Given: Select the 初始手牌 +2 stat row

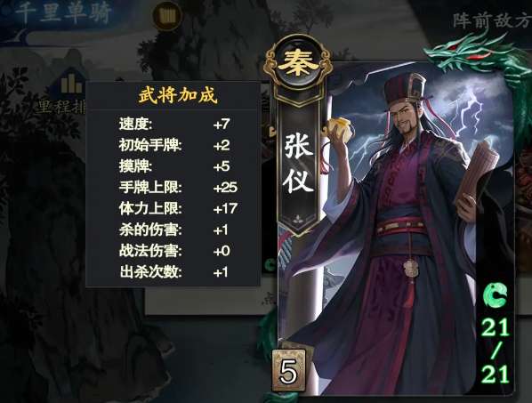Looking at the screenshot, I should 174,145.
